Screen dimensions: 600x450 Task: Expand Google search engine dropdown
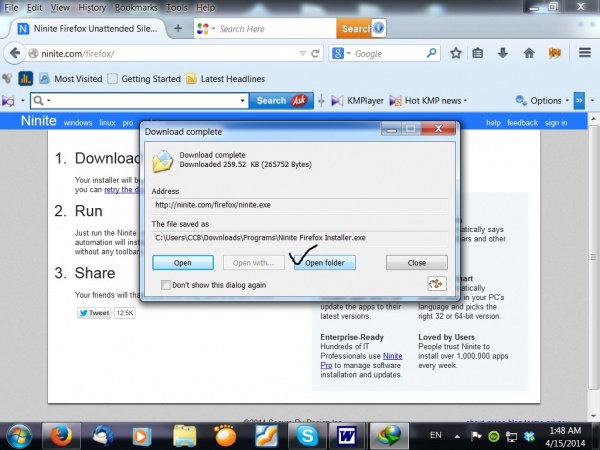(x=349, y=53)
